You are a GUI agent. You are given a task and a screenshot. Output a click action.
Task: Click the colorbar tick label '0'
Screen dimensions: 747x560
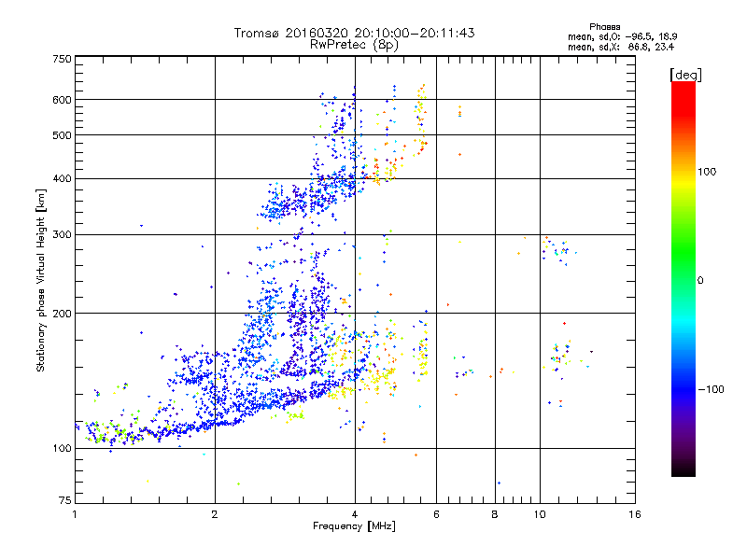(700, 281)
